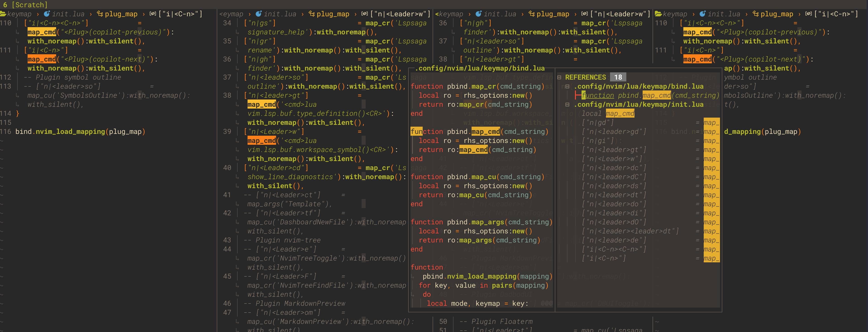Collapse the init.lua group in references panel
Viewport: 868px width, 332px height.
coord(568,104)
